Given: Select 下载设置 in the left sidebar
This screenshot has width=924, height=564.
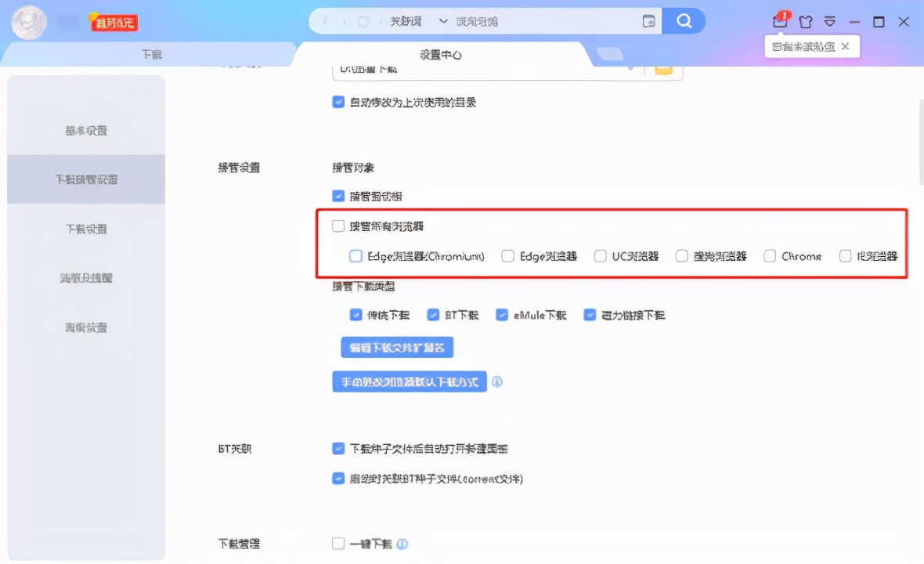Looking at the screenshot, I should (86, 229).
